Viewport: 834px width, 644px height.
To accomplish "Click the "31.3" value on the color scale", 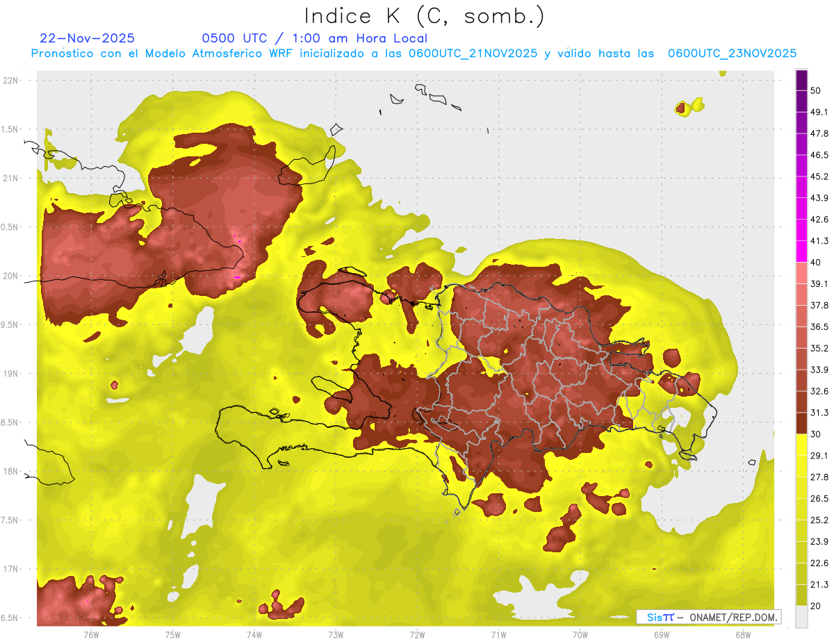I will pyautogui.click(x=819, y=413).
